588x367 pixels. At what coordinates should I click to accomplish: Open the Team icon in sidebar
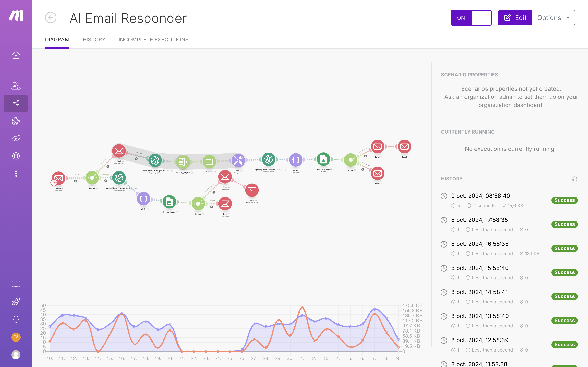tap(16, 86)
